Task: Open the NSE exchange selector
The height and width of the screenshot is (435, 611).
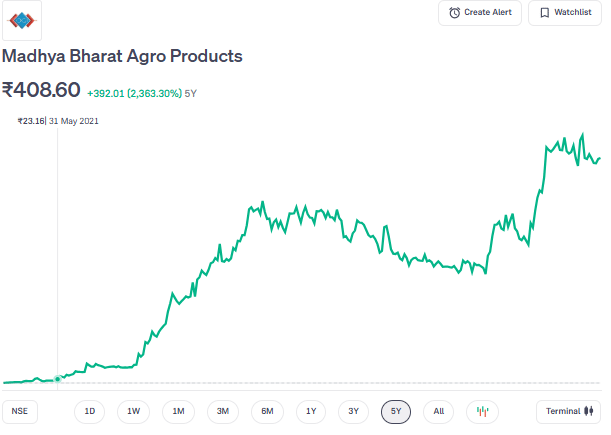Action: pyautogui.click(x=18, y=411)
